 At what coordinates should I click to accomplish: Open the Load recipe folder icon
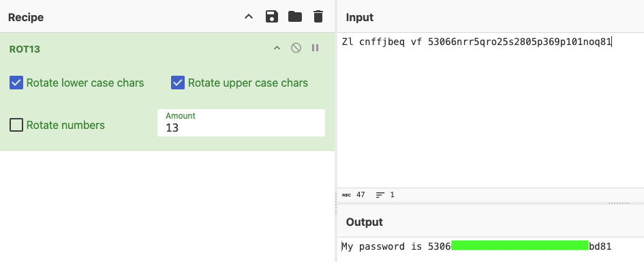(x=295, y=17)
